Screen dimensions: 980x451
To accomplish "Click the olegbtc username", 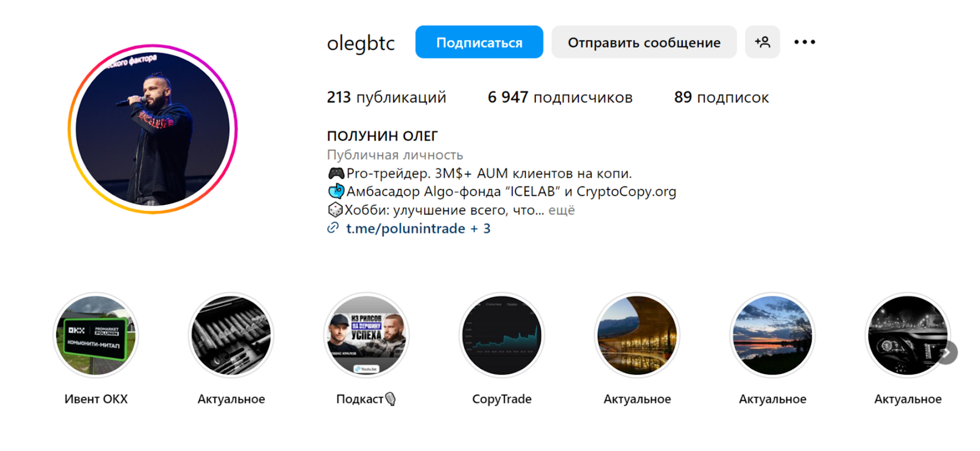I will pyautogui.click(x=361, y=43).
